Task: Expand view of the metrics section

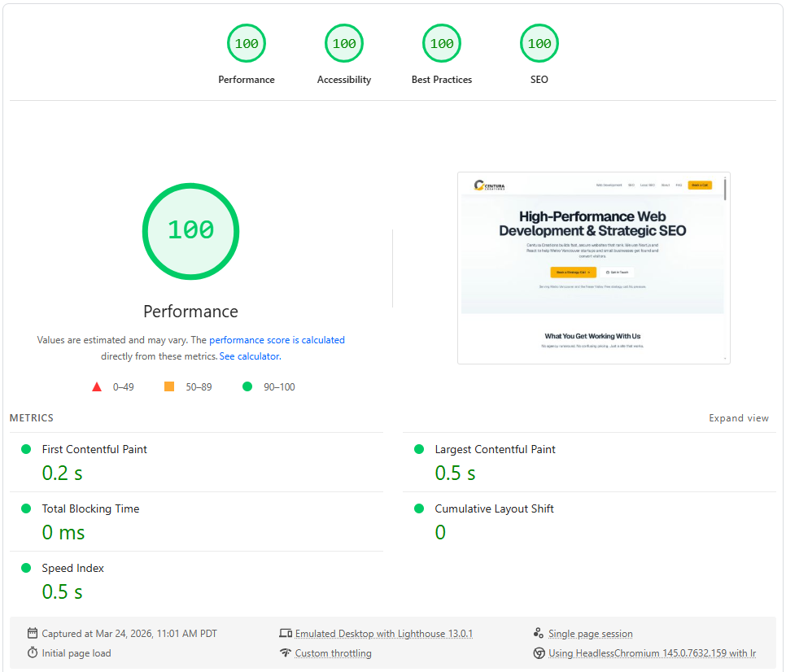Action: point(738,418)
